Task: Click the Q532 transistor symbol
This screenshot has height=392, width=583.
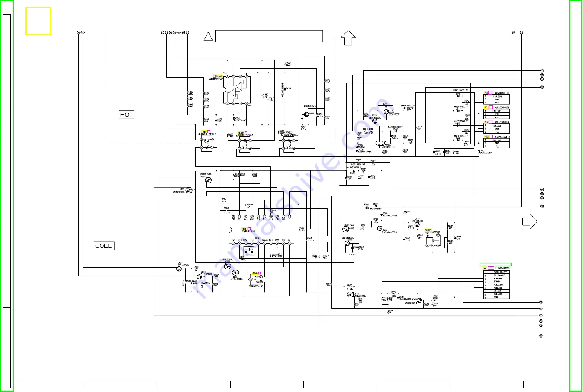Action: pos(375,121)
